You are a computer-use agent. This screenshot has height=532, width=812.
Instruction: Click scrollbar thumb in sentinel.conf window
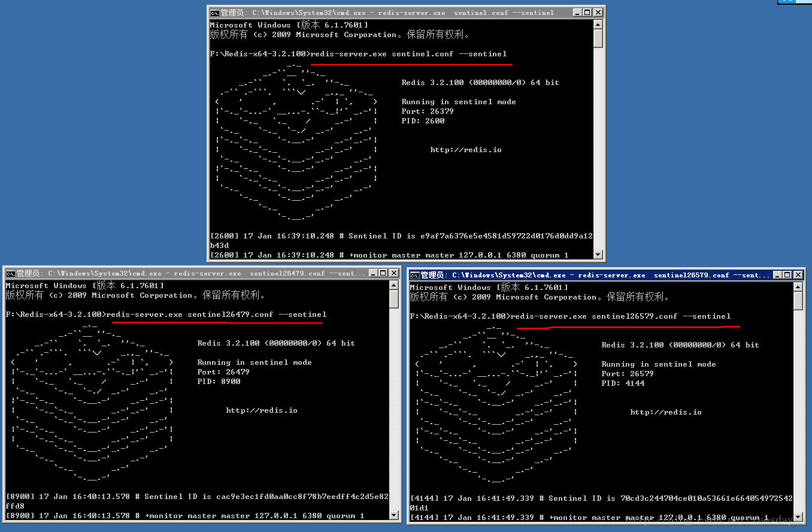point(598,38)
